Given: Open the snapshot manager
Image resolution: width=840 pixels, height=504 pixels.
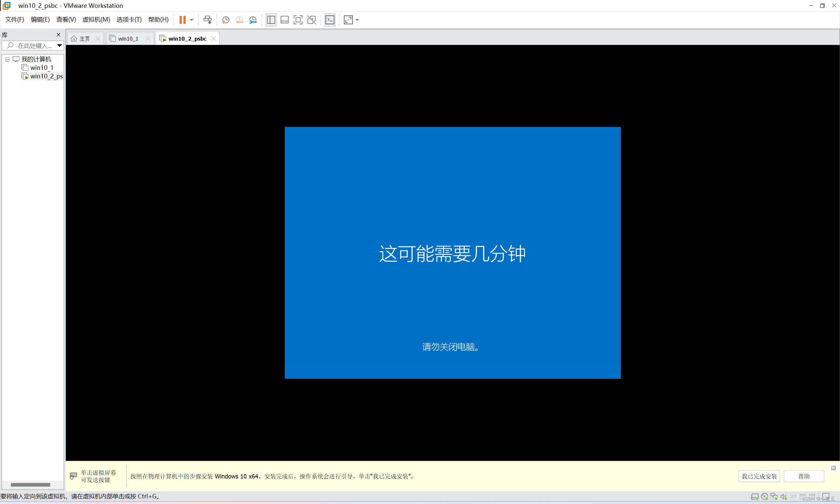Looking at the screenshot, I should [x=253, y=20].
